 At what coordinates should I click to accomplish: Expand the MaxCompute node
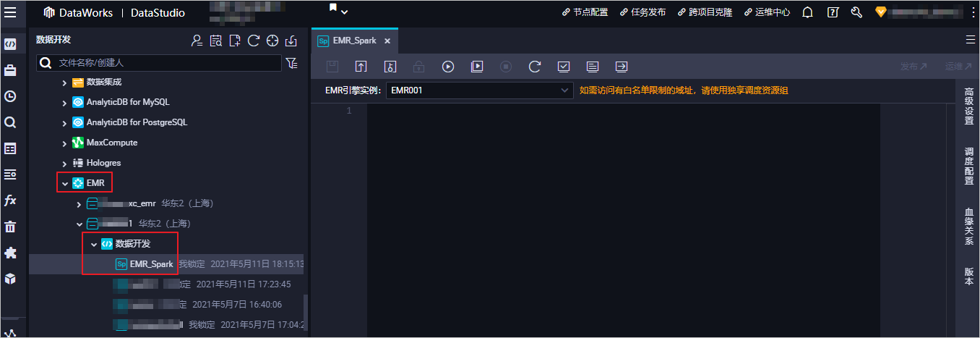(64, 143)
